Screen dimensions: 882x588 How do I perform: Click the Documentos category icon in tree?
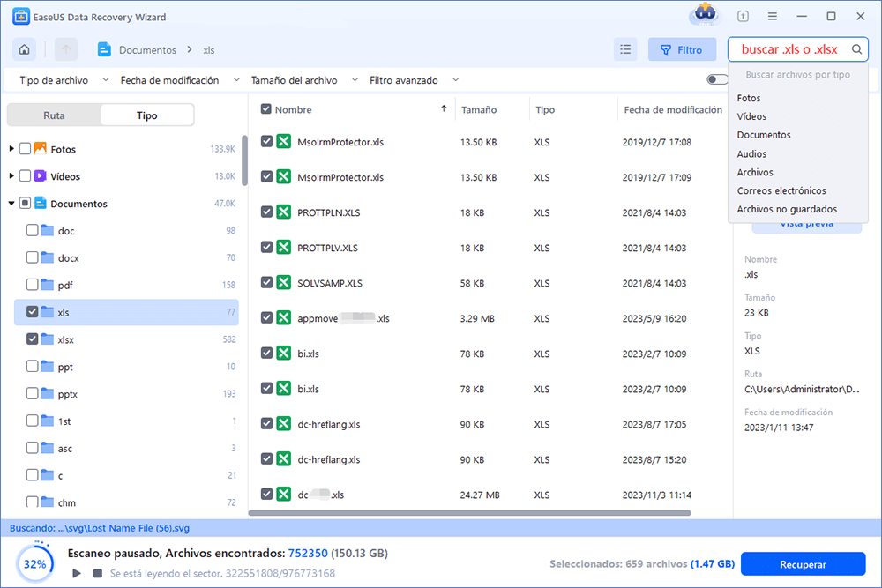coord(40,203)
